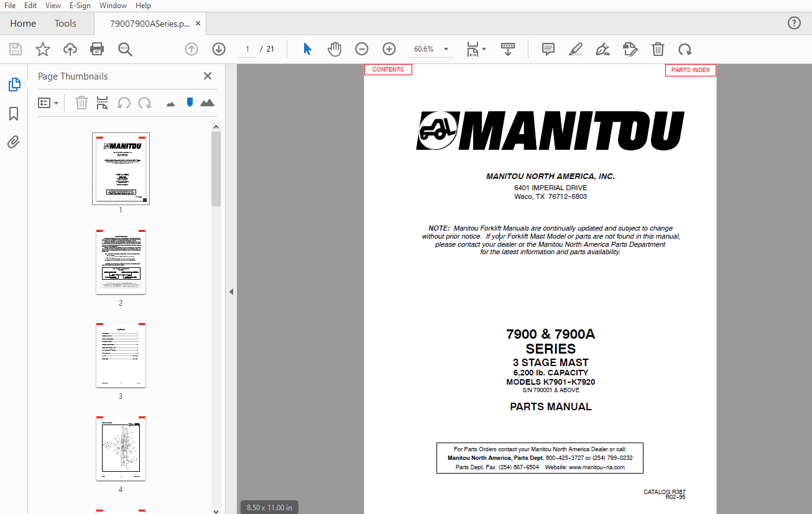Click thumbnails scrollbar down arrow
Viewport: 812px width, 514px height.
point(216,511)
